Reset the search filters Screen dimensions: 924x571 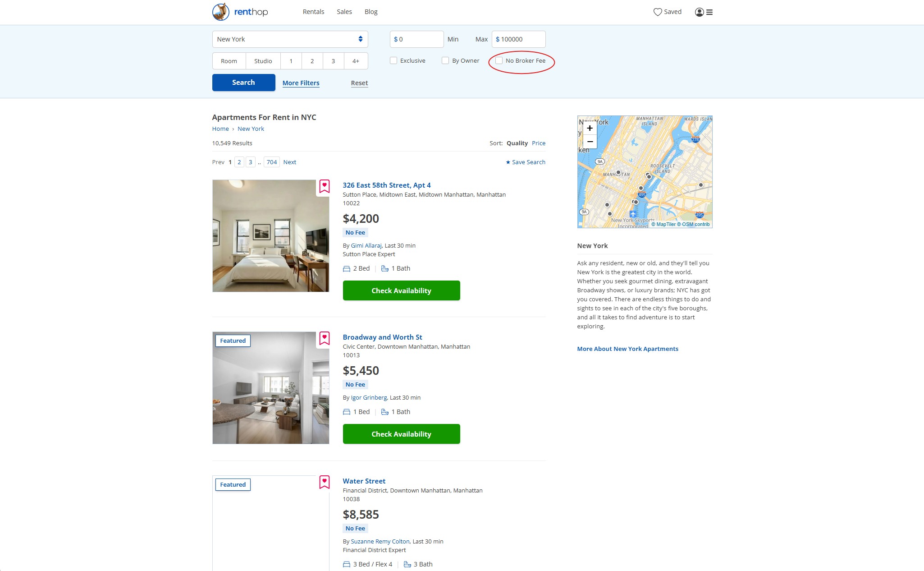(360, 83)
